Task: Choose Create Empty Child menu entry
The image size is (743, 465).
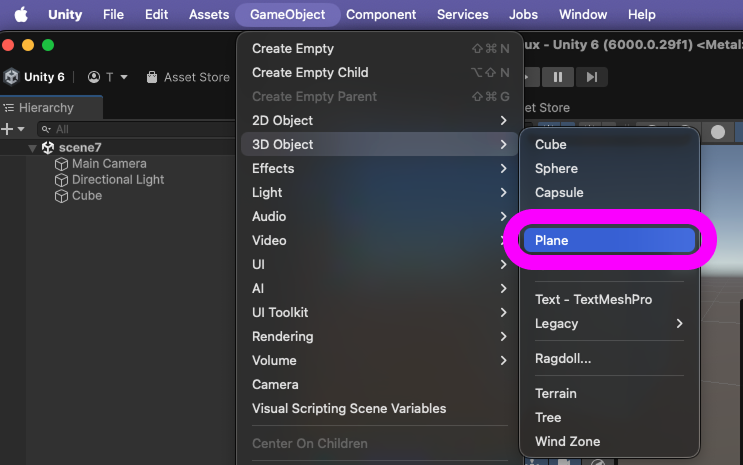Action: [310, 72]
